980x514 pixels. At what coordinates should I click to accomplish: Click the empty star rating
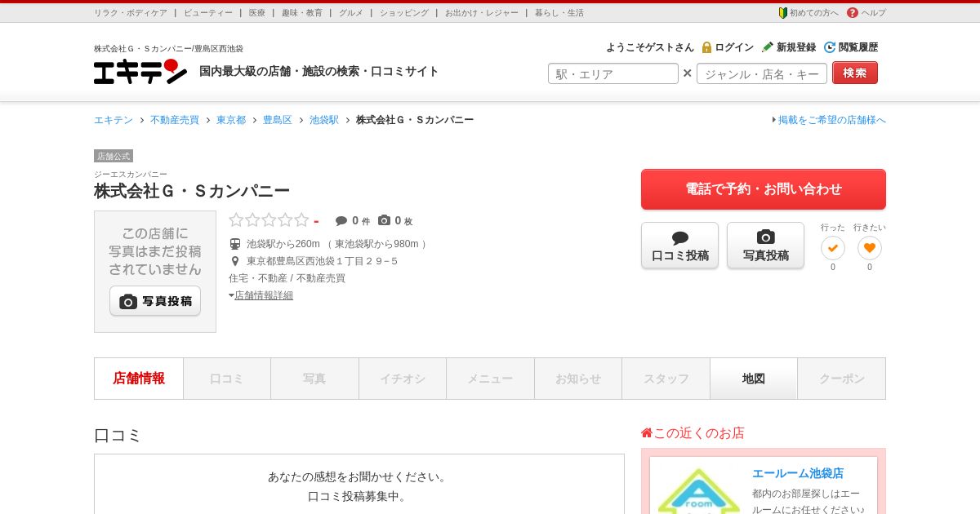click(x=269, y=220)
